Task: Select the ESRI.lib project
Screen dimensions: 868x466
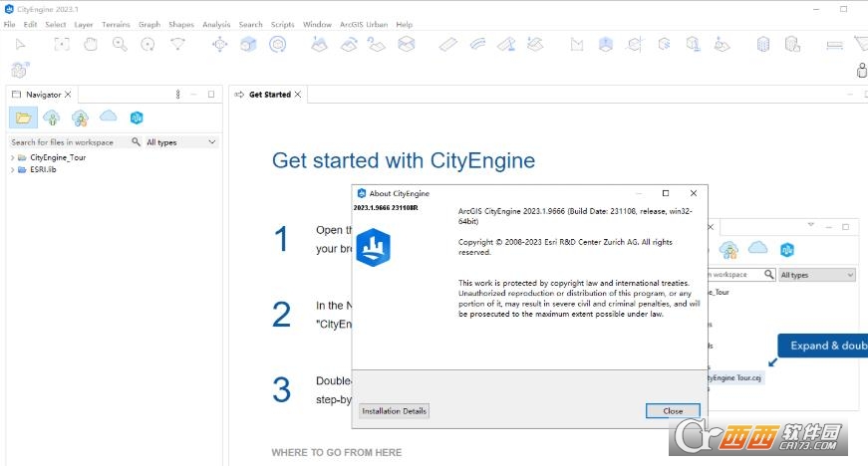Action: 43,169
